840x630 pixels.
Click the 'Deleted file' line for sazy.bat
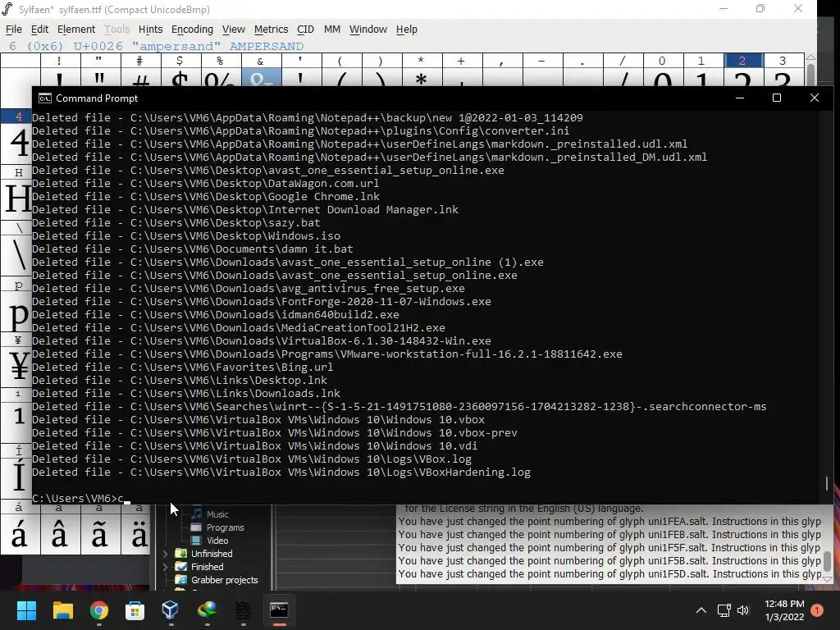[176, 223]
